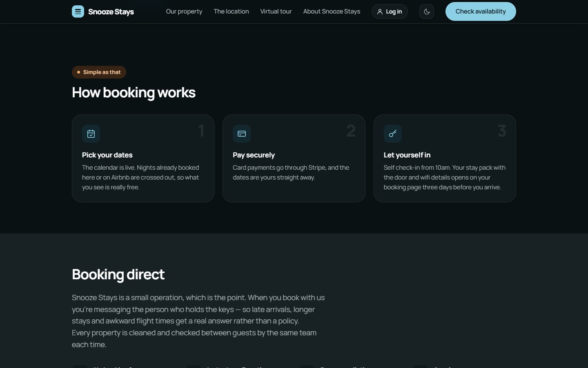Click the Pick your dates title
Viewport: 588px width, 368px height.
coord(107,155)
